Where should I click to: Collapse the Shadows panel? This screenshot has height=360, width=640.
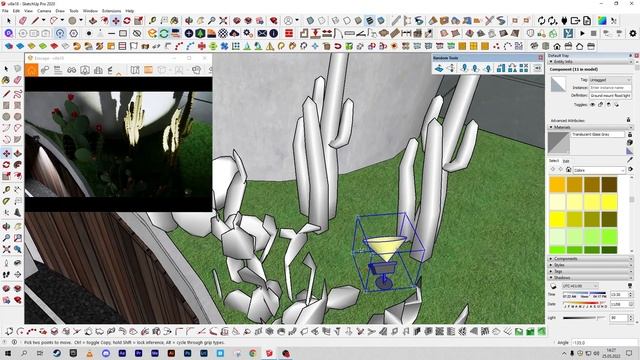[590, 278]
